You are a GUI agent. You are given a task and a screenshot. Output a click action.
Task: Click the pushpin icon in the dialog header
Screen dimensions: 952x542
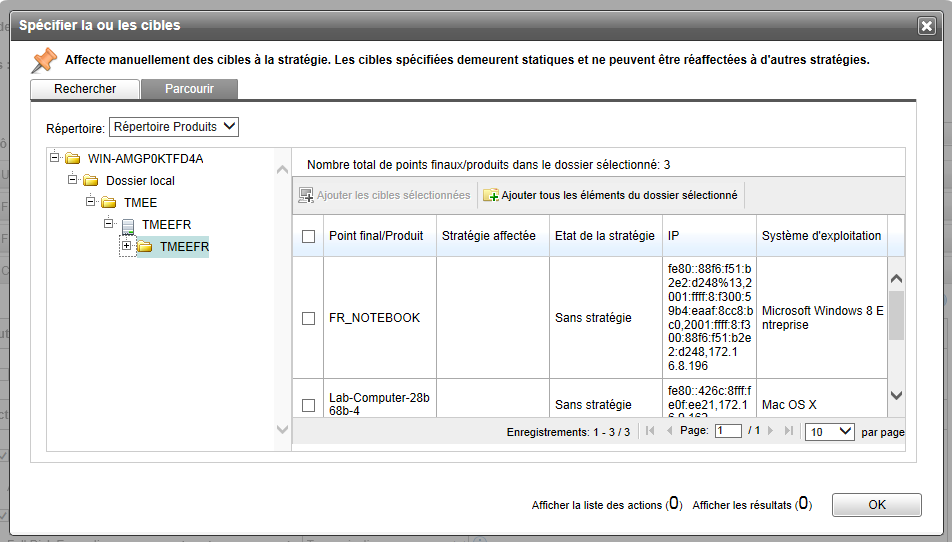(44, 60)
